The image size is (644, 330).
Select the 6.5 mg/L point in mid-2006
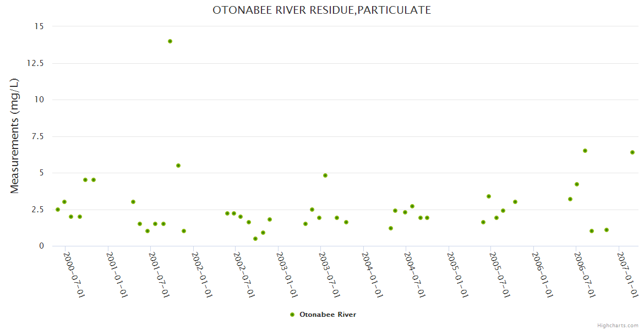(x=585, y=151)
